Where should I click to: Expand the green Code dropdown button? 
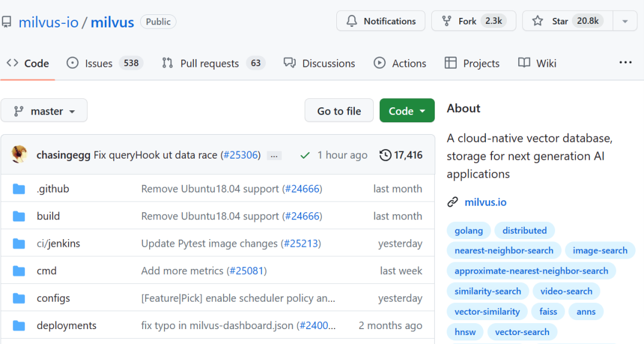407,111
